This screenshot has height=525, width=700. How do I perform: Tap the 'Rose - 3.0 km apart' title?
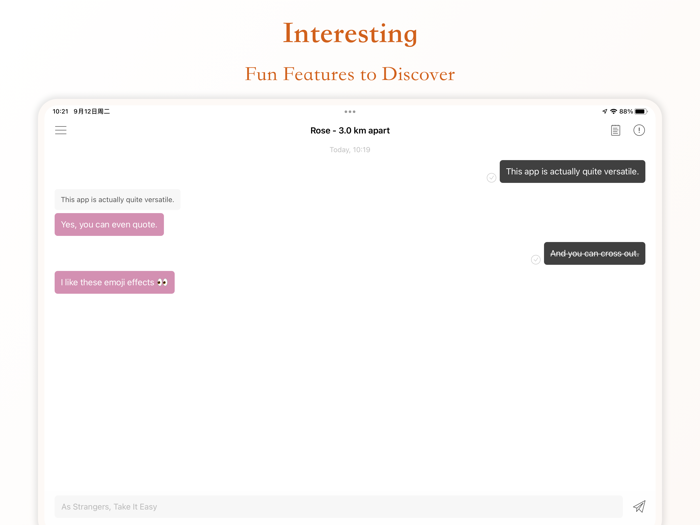350,130
